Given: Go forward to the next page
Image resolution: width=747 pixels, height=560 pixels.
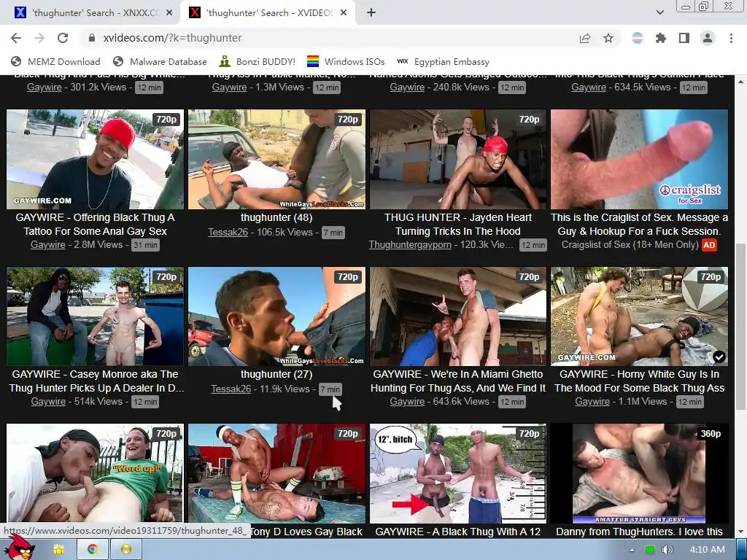Looking at the screenshot, I should click(39, 38).
